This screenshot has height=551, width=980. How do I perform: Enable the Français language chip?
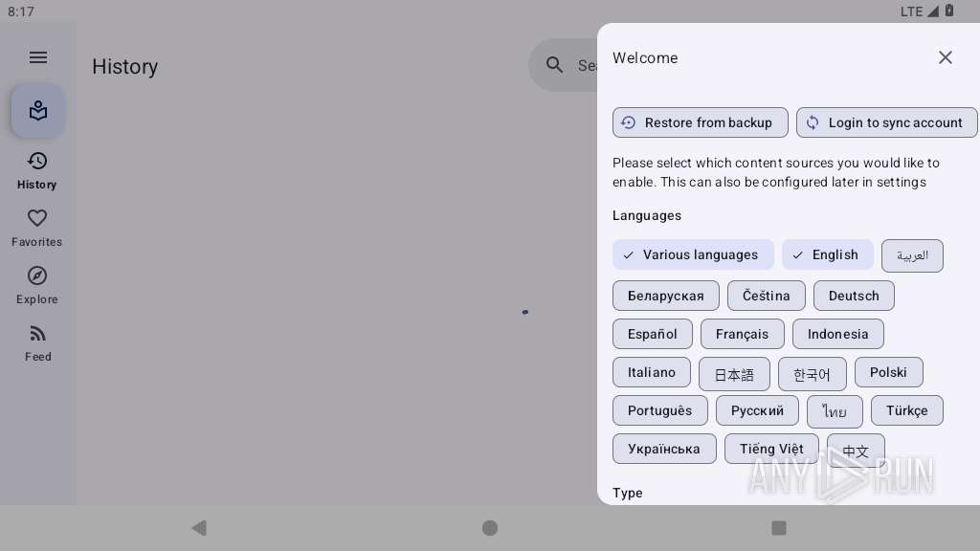coord(742,334)
